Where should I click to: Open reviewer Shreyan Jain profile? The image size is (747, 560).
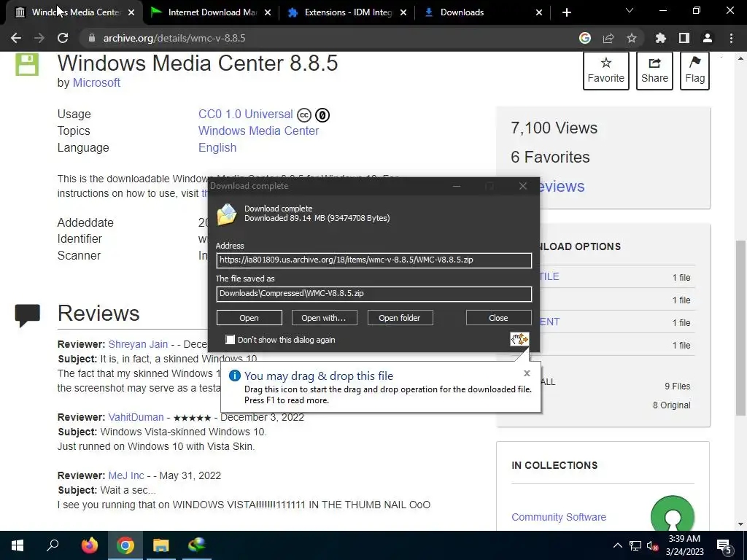point(138,344)
